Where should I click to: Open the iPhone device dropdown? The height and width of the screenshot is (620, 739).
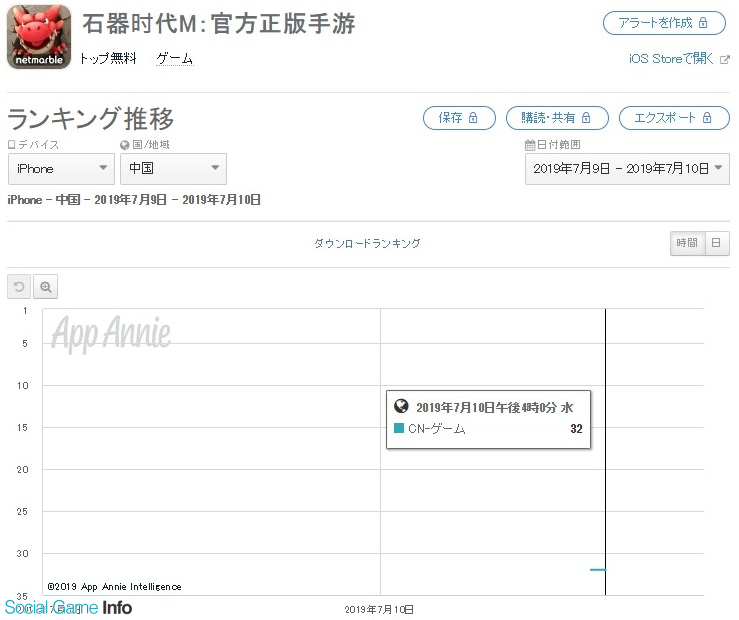[61, 169]
